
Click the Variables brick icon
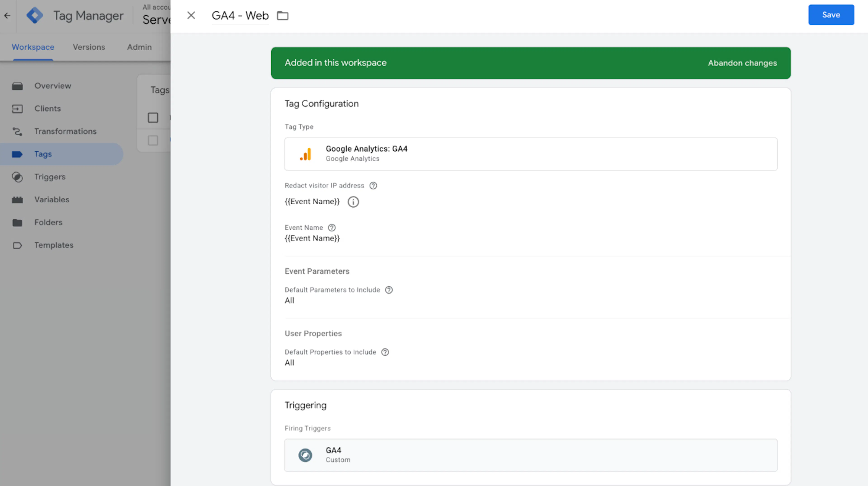[x=17, y=200]
